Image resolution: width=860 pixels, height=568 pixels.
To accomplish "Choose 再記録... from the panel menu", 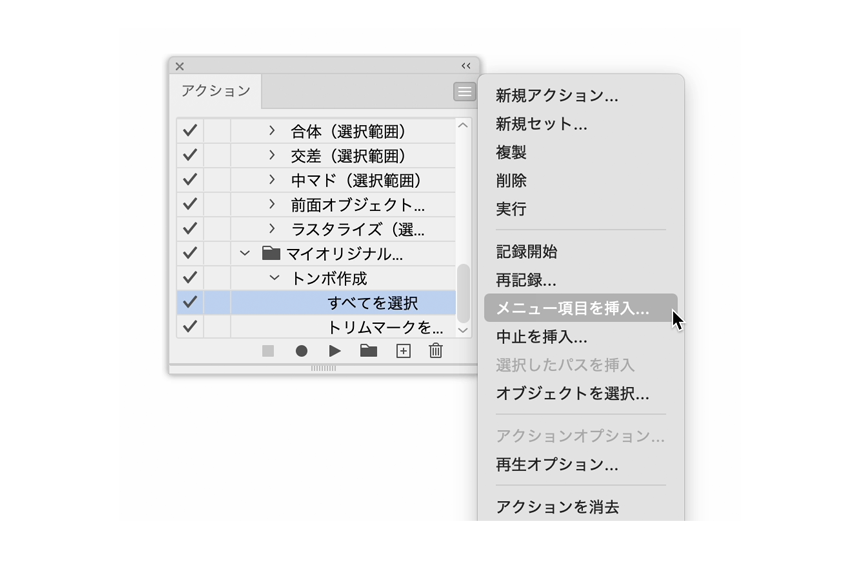I will (x=526, y=280).
